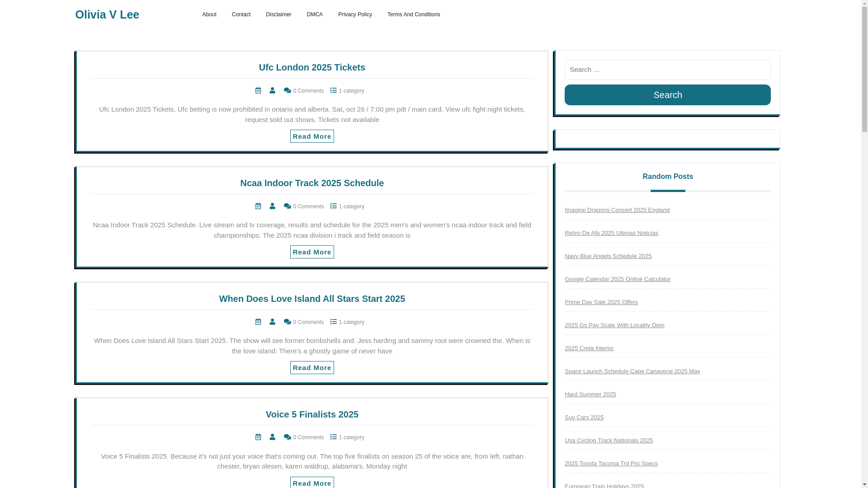
Task: Click 0 Comments under Voice 5 Finalists 2025
Action: click(x=308, y=437)
